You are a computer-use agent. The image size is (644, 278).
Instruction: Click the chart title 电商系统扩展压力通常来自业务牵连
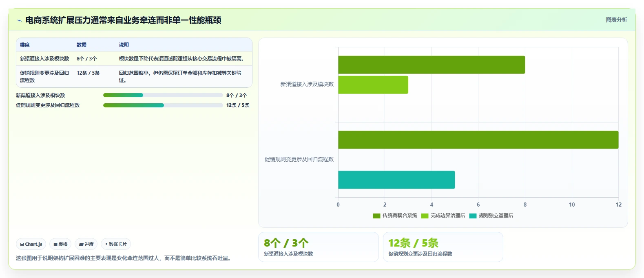(123, 20)
